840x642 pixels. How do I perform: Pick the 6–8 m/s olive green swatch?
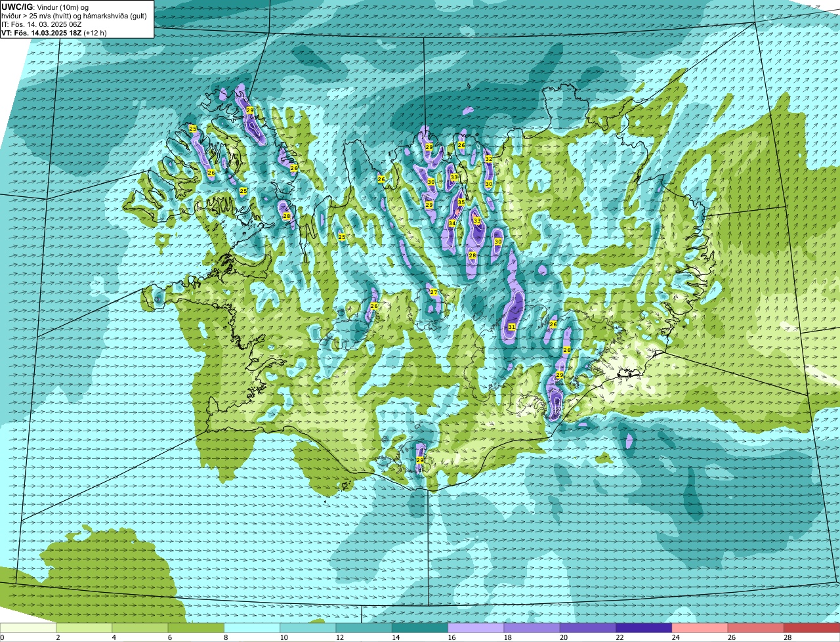click(196, 628)
